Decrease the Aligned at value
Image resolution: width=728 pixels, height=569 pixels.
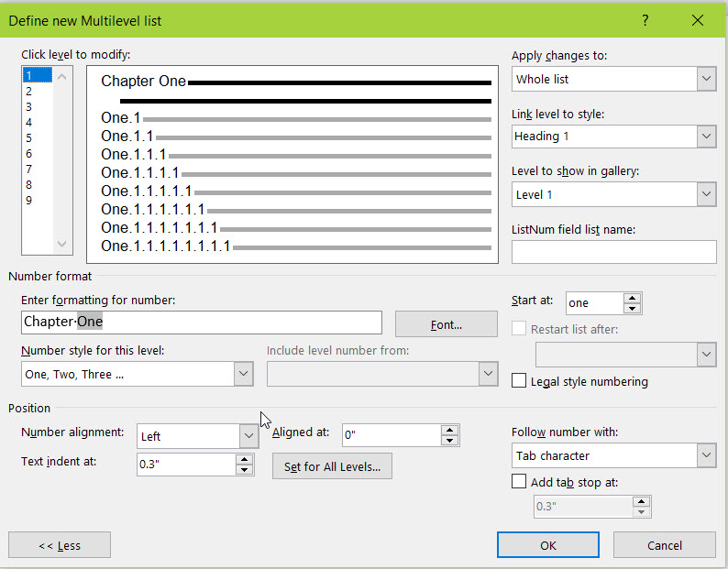tap(449, 441)
